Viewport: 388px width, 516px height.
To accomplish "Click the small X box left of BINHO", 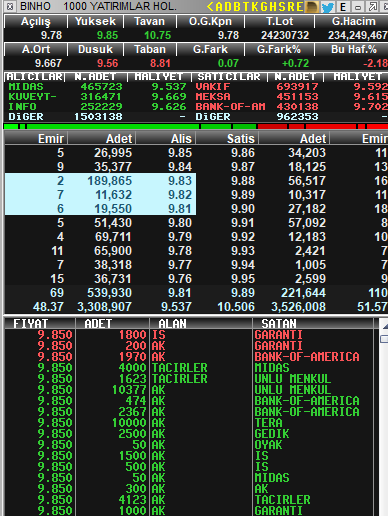I will 10,6.
